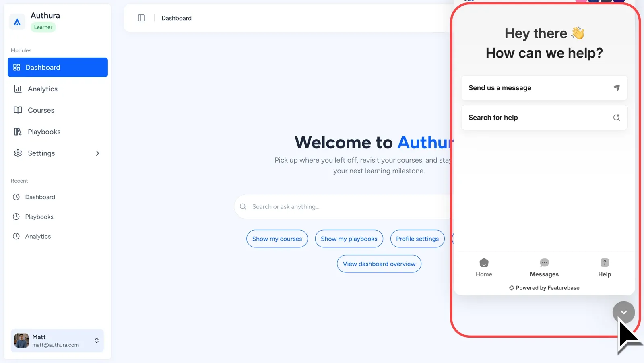Click the paper plane send icon
This screenshot has width=644, height=363.
click(x=616, y=88)
